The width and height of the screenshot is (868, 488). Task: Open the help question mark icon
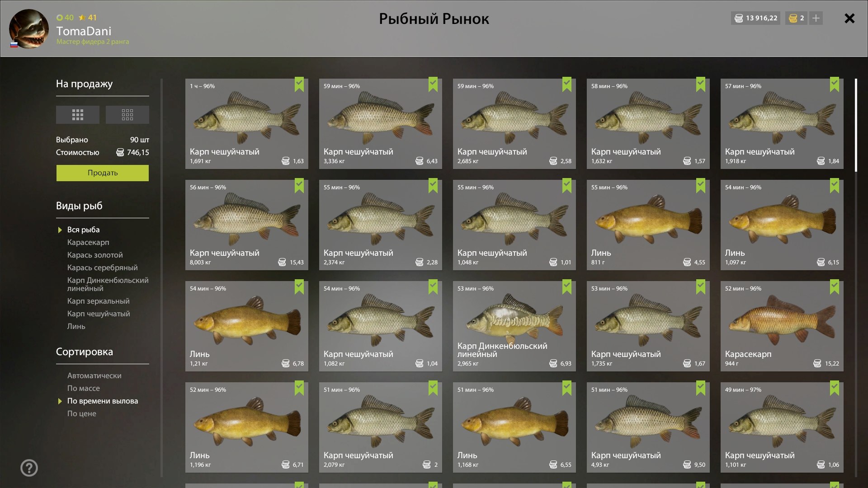tap(29, 468)
